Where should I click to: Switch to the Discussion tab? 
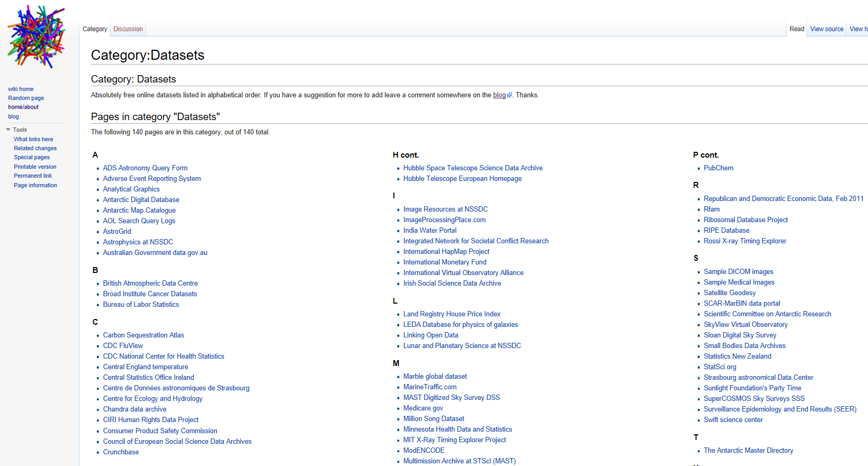pyautogui.click(x=128, y=29)
